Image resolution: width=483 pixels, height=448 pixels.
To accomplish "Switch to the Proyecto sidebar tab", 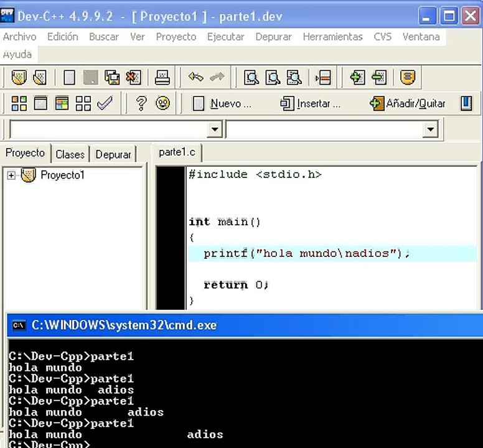I will [26, 152].
